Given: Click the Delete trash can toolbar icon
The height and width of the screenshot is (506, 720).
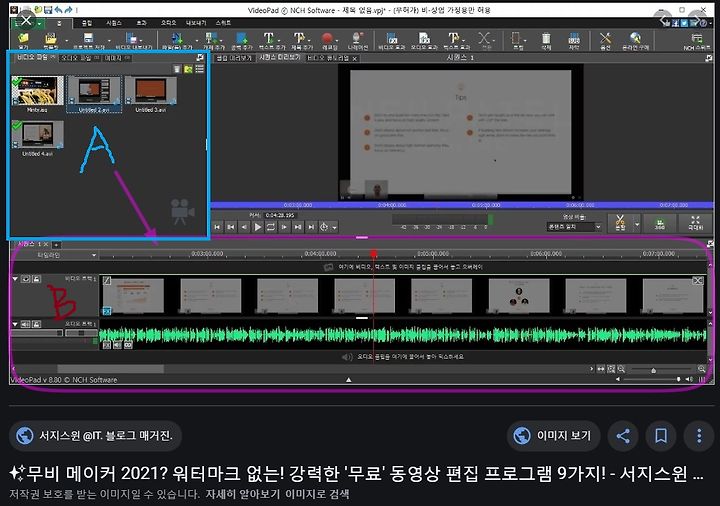Looking at the screenshot, I should [x=546, y=38].
